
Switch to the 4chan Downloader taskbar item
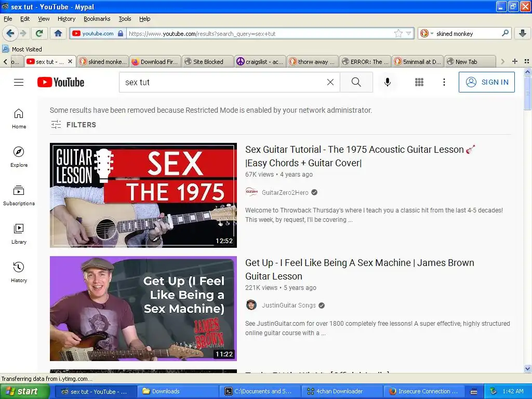[x=342, y=392]
